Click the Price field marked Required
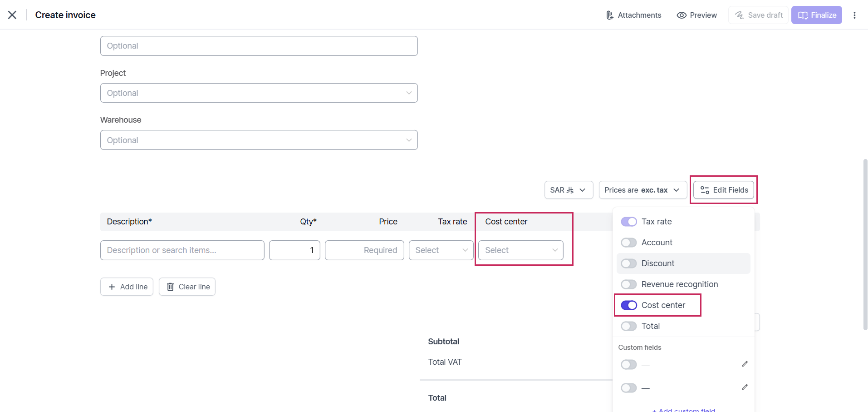The width and height of the screenshot is (868, 412). tap(364, 250)
